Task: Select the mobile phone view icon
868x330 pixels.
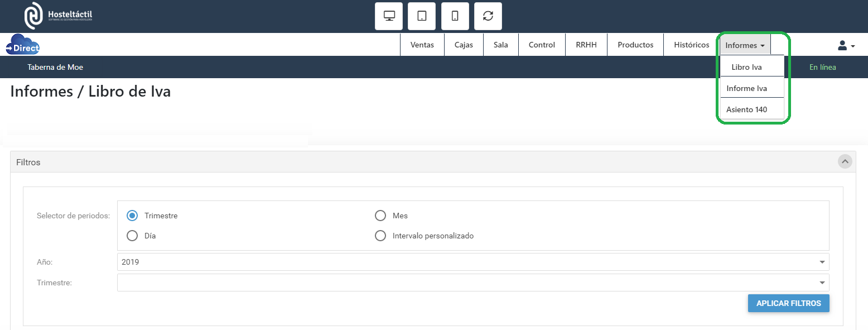Action: pyautogui.click(x=455, y=16)
